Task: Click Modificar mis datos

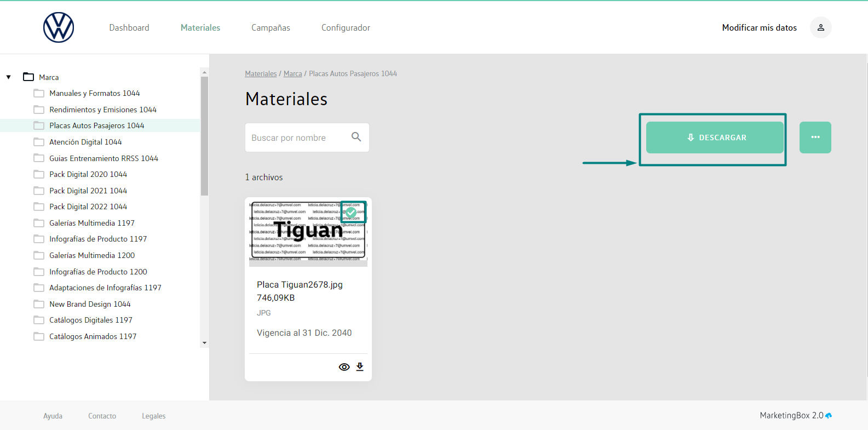Action: pos(759,27)
